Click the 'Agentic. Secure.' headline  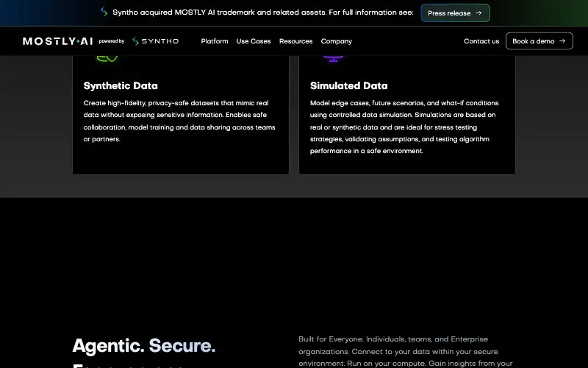(144, 345)
